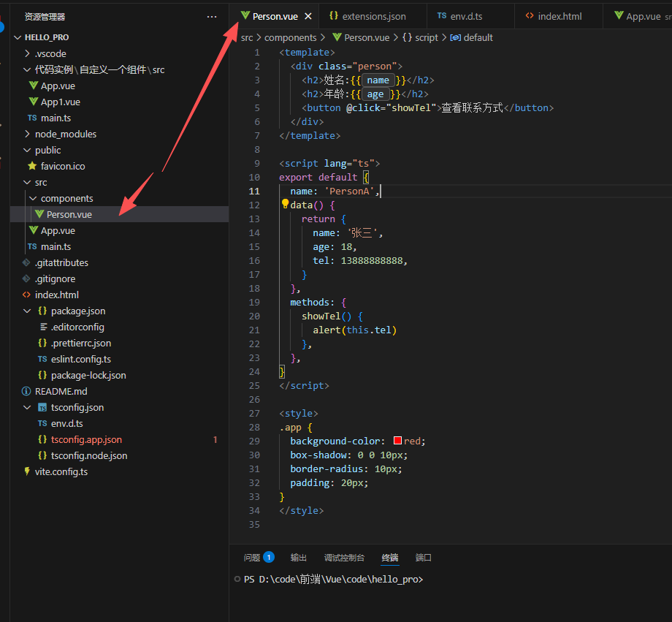Open eslint.config.ts file
This screenshot has height=622, width=672.
pos(119,359)
